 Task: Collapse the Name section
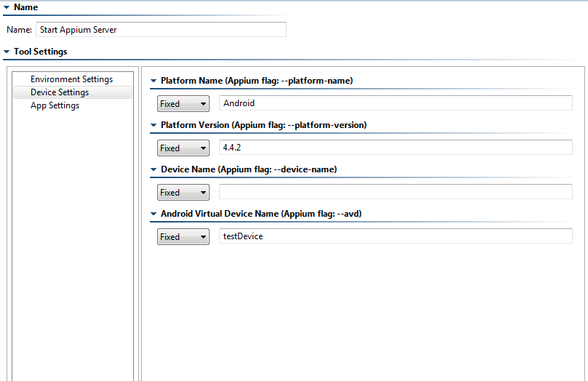coord(7,7)
